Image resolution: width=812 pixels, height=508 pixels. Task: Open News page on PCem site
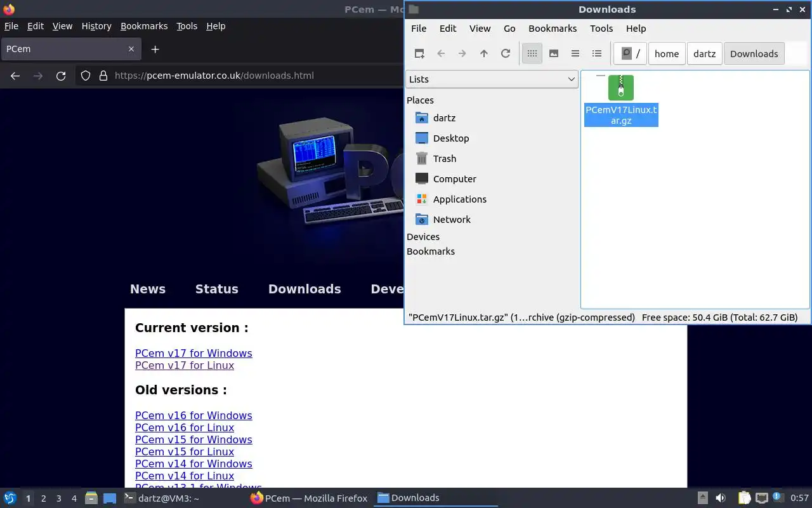coord(148,289)
